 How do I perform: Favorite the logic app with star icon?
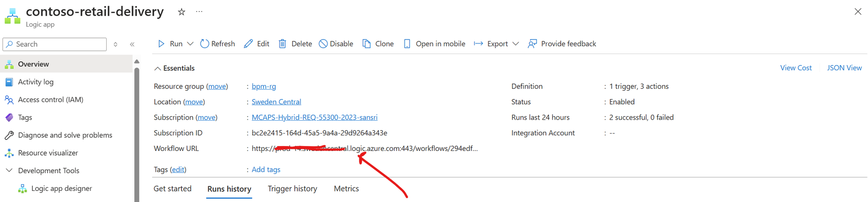click(x=181, y=12)
